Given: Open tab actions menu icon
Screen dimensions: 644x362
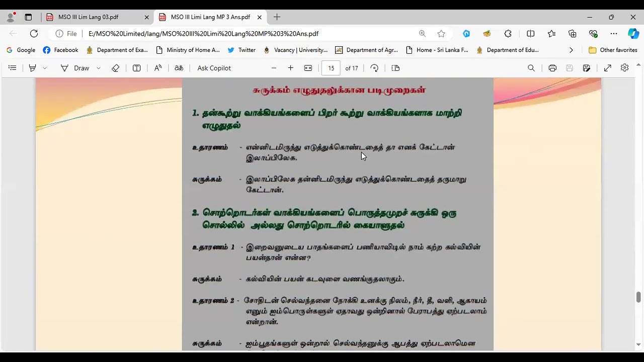Looking at the screenshot, I should pos(28,17).
